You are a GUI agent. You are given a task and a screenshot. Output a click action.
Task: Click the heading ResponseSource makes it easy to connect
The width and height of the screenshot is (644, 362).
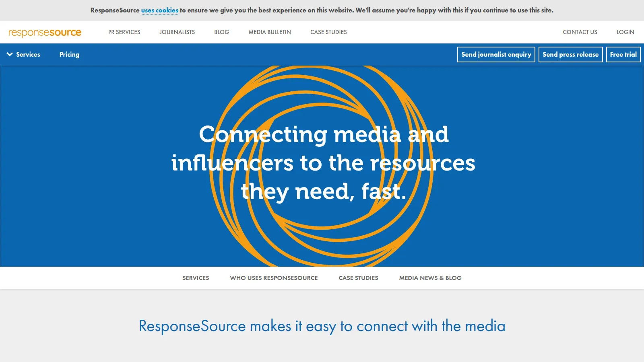point(322,326)
